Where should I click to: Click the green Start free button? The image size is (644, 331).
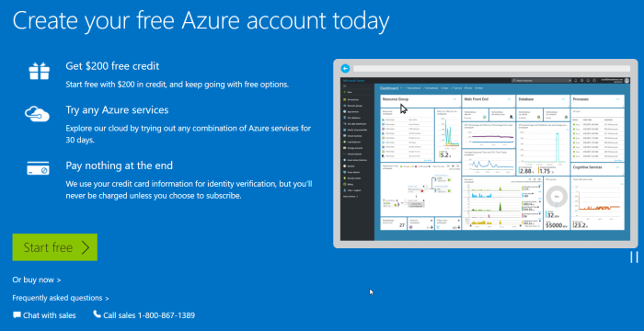[54, 247]
